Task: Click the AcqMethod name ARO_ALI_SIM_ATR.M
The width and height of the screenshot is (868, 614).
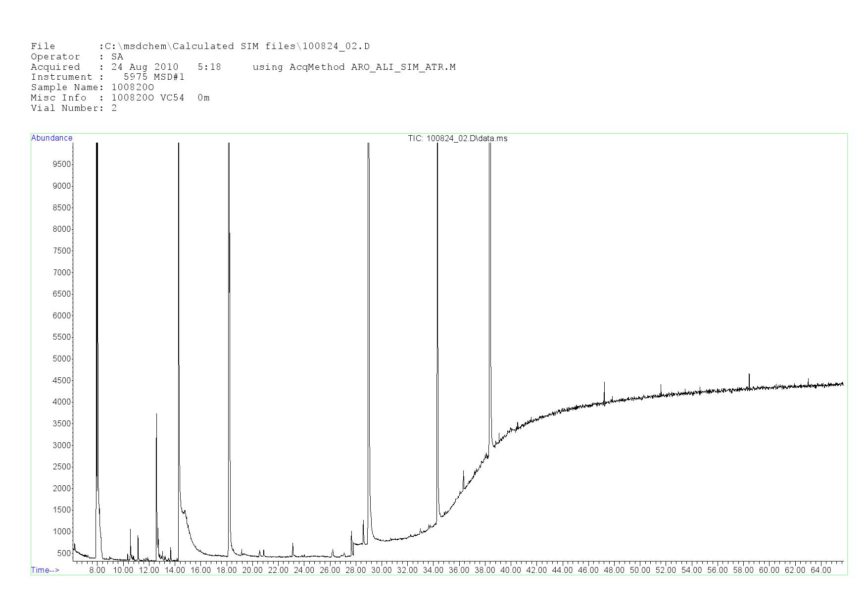Action: (403, 67)
